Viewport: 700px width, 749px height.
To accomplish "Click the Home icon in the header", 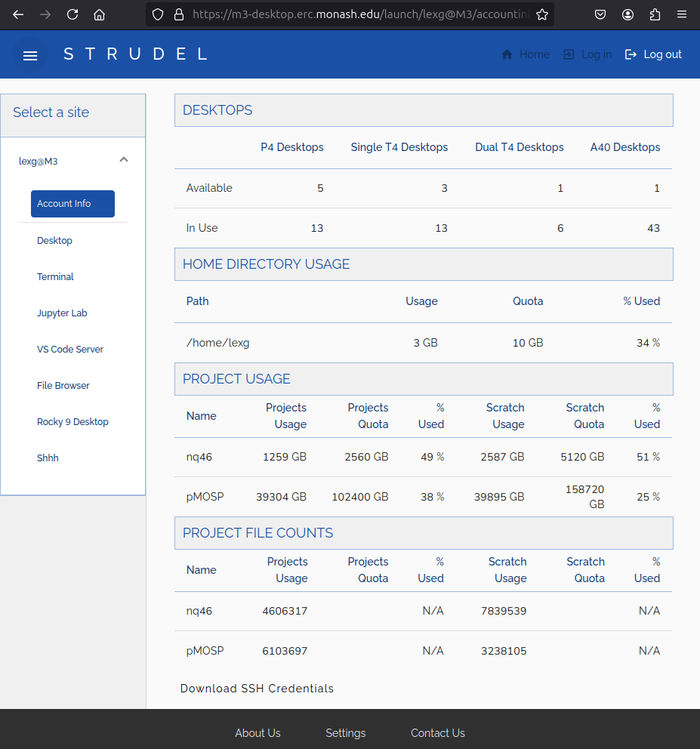I will tap(508, 54).
